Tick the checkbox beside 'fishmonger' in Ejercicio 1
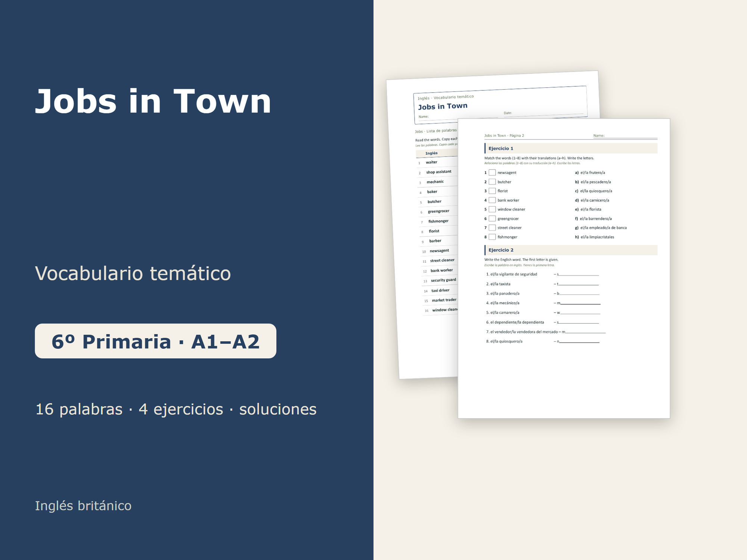The width and height of the screenshot is (747, 560). pyautogui.click(x=492, y=237)
